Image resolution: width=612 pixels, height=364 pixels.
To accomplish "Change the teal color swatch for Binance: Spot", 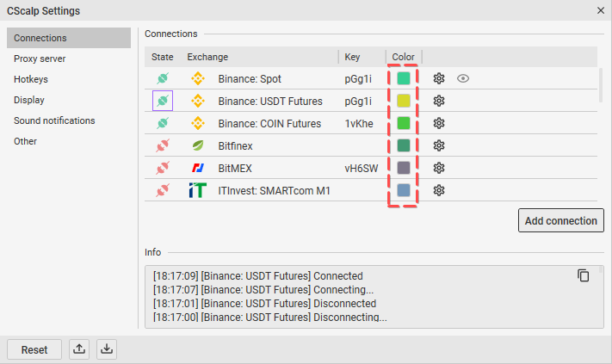I will (x=404, y=78).
